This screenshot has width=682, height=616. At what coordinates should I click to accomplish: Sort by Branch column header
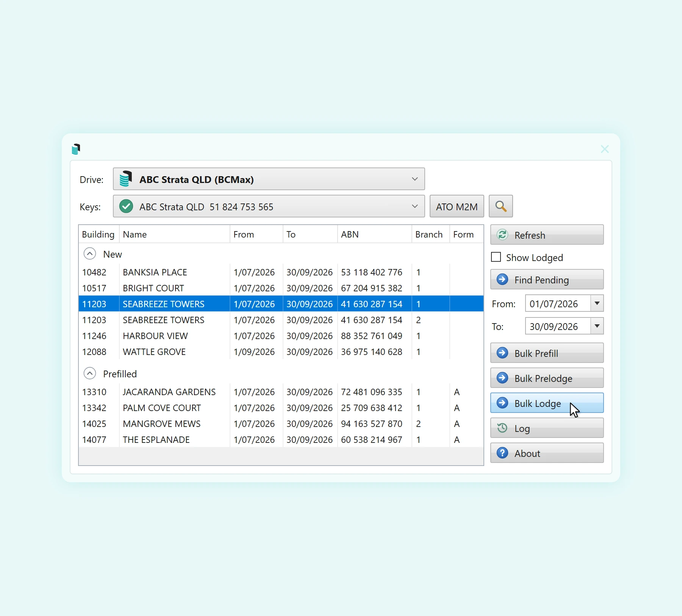click(430, 235)
